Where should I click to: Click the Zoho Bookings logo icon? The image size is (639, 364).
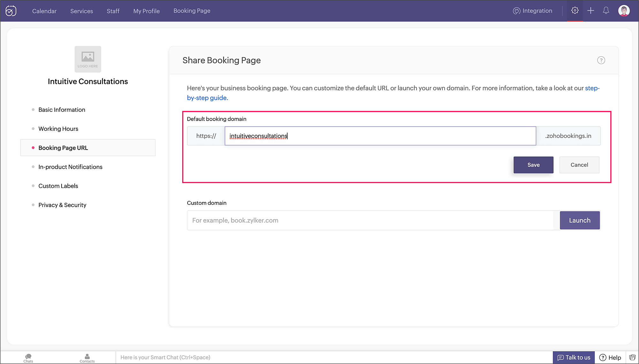[x=11, y=11]
